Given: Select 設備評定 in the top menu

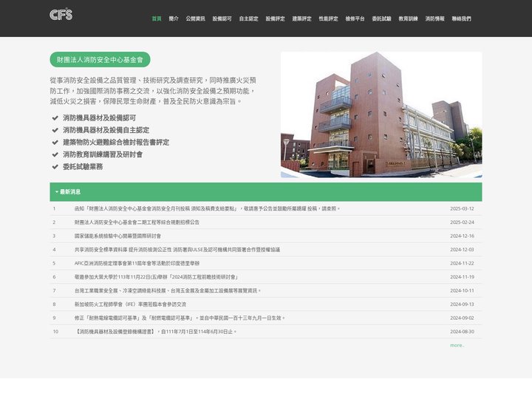Looking at the screenshot, I should 275,18.
